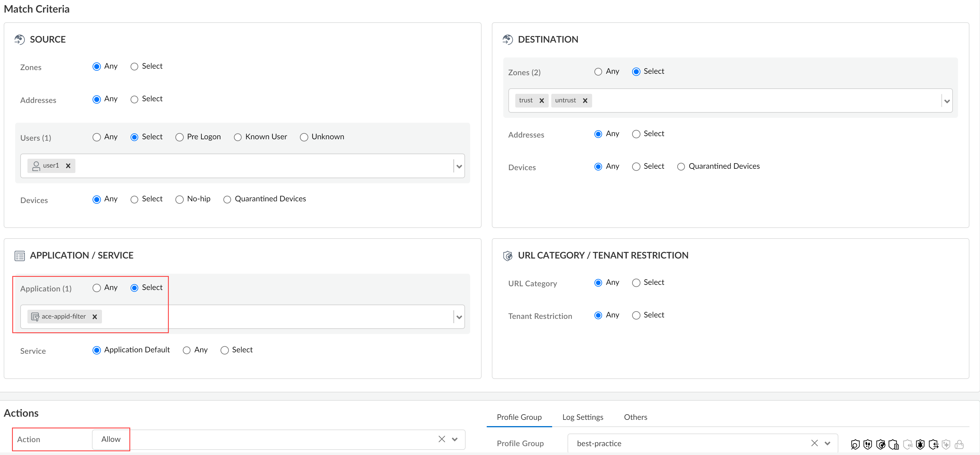The height and width of the screenshot is (455, 980).
Task: Remove the ace-appid-filter application tag
Action: (x=95, y=316)
